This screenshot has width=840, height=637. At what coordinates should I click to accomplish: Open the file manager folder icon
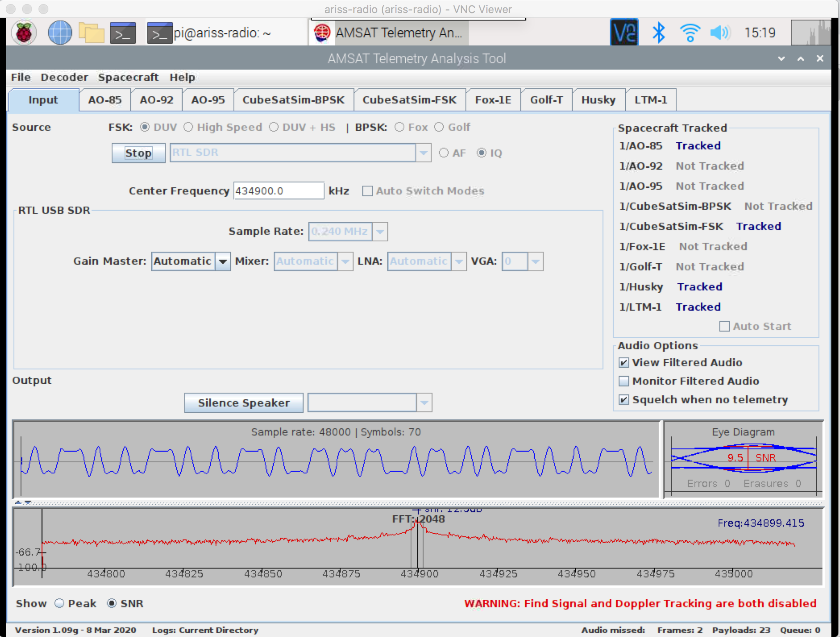click(x=91, y=32)
